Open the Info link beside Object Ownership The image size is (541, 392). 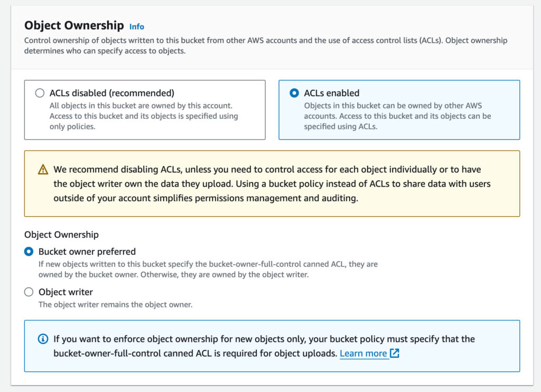[136, 26]
